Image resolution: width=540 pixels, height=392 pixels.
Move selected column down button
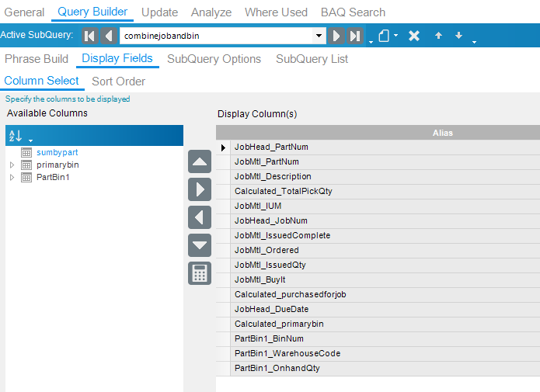click(x=200, y=245)
